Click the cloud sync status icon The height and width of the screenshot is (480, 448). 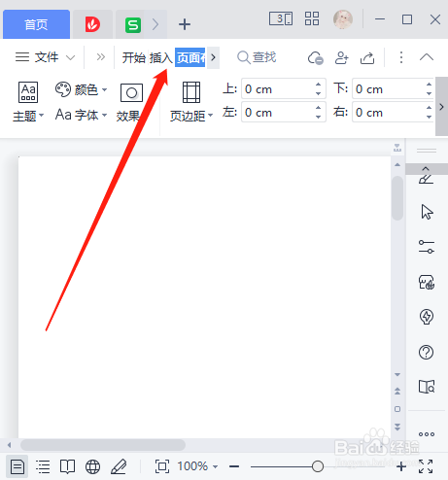pyautogui.click(x=316, y=58)
